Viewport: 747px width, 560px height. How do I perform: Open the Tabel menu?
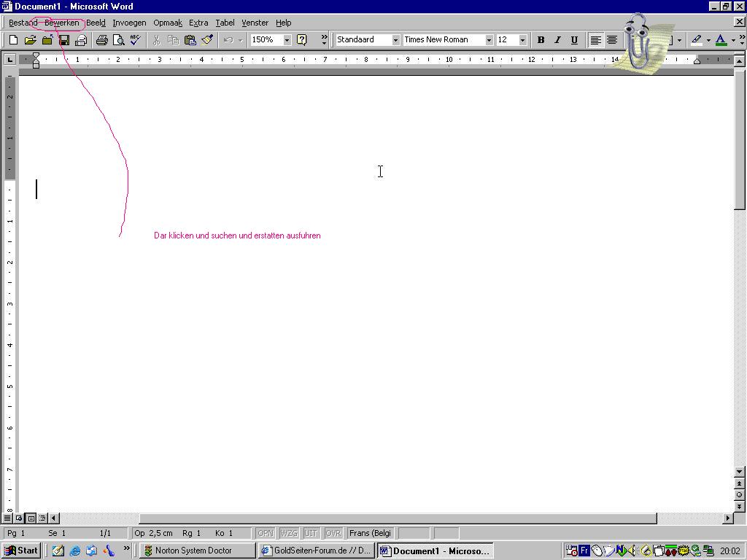[225, 23]
